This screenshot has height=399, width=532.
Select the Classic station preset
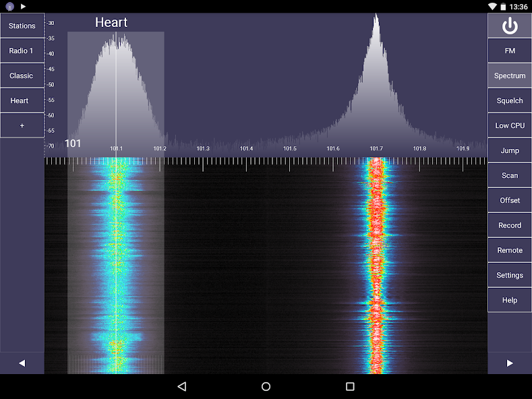pyautogui.click(x=22, y=75)
